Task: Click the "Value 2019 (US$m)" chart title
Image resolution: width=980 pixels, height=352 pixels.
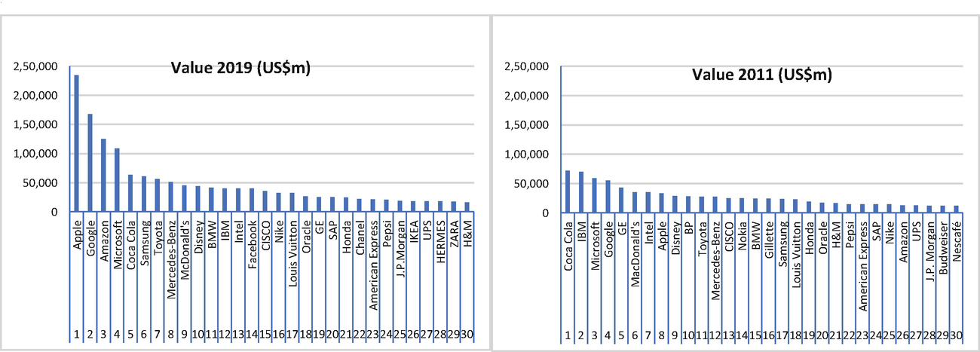Action: pos(240,68)
